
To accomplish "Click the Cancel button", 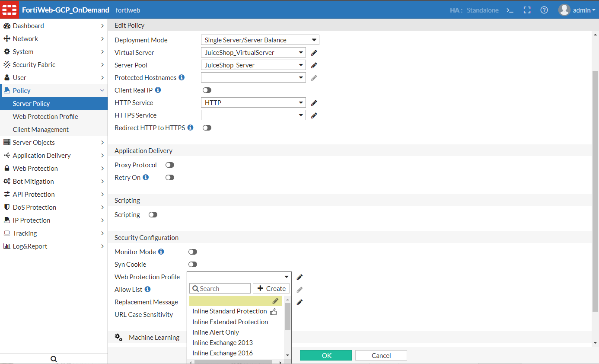I will (381, 355).
